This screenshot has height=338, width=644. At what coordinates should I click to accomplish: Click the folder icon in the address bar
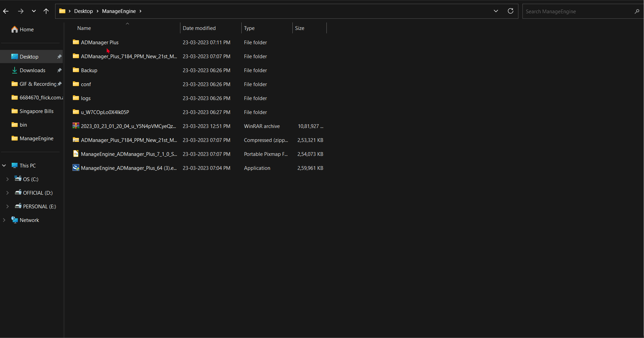[x=62, y=11]
